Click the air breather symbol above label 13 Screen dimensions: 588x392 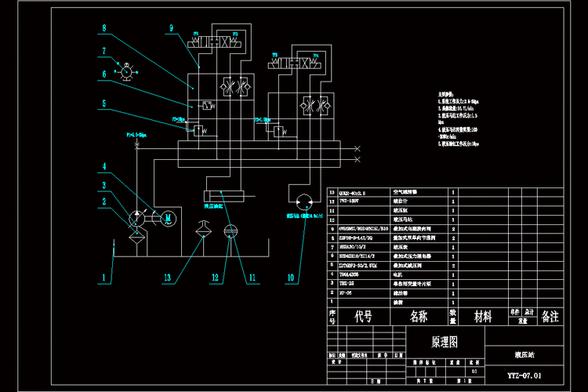click(x=201, y=231)
